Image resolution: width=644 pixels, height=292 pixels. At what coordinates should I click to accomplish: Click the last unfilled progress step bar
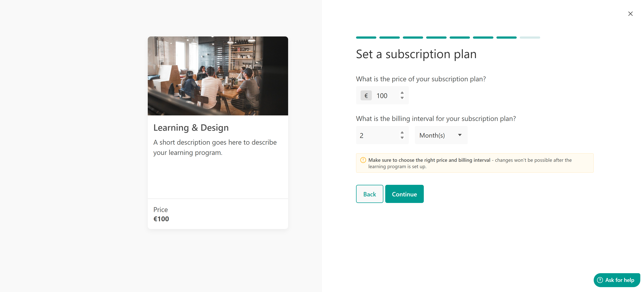tap(530, 38)
